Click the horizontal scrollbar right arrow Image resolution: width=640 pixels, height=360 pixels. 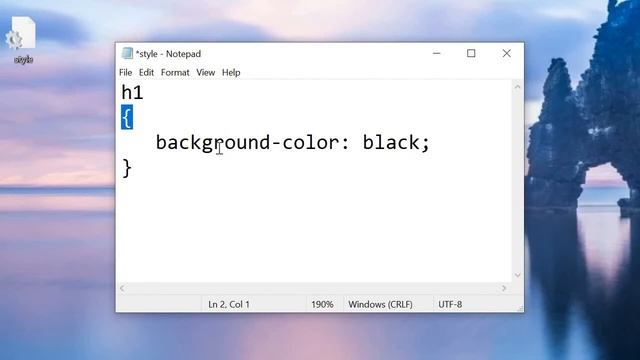tap(504, 288)
